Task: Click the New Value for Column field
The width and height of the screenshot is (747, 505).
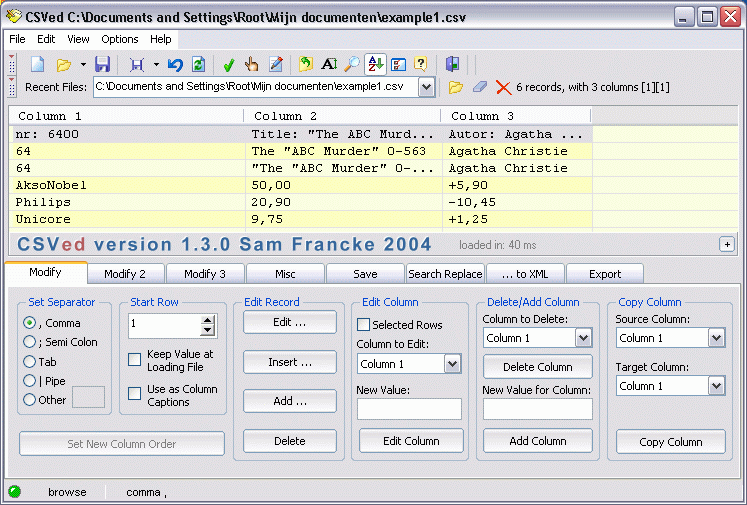Action: click(537, 408)
